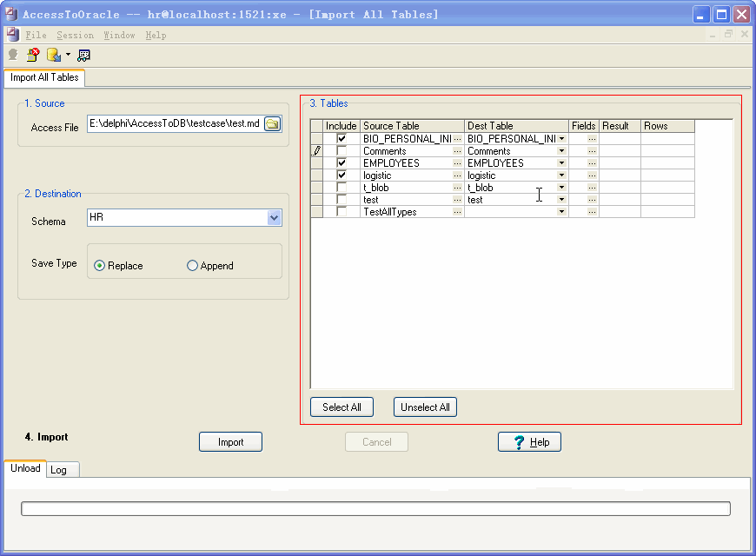
Task: Select the Import All Tables tab
Action: (44, 77)
